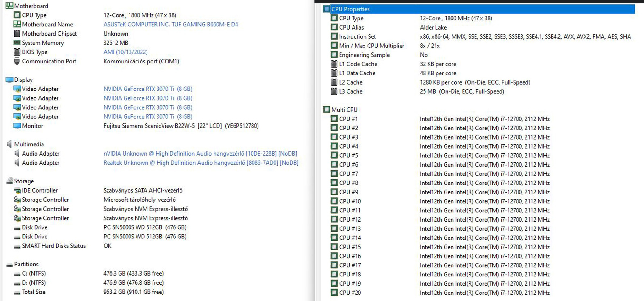Click the L1 Code Cache chip icon
Screen dimensions: 644x301
[334, 64]
